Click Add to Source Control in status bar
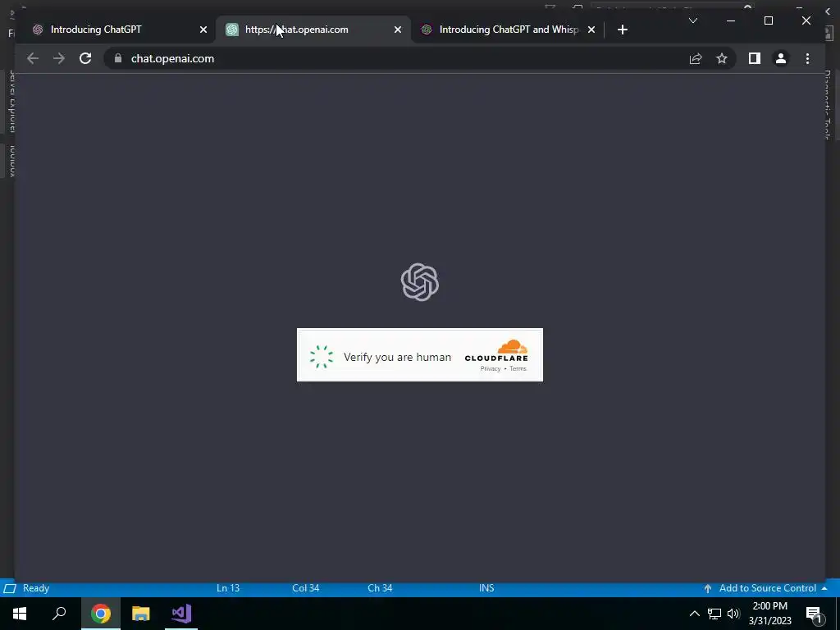This screenshot has width=840, height=630. (x=767, y=588)
